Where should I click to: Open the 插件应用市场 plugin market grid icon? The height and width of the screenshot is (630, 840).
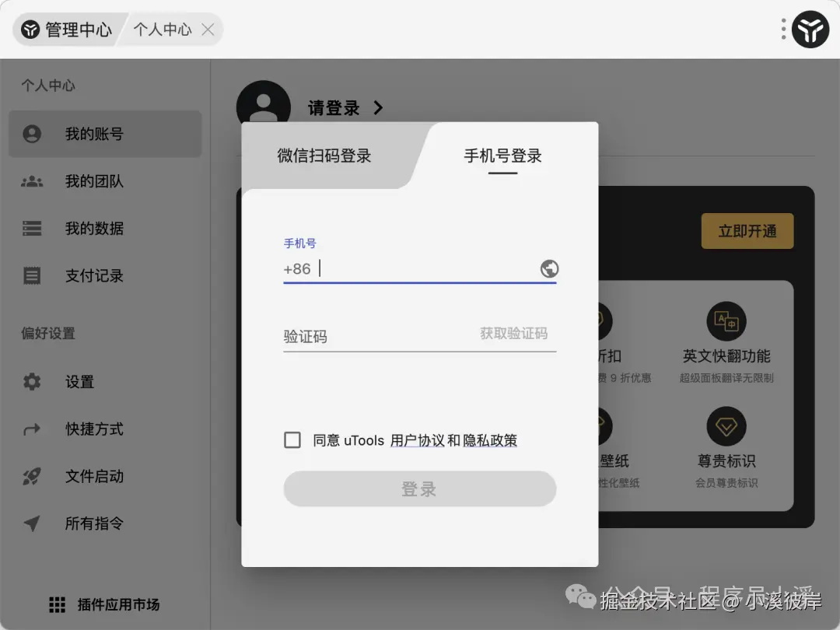pyautogui.click(x=56, y=604)
